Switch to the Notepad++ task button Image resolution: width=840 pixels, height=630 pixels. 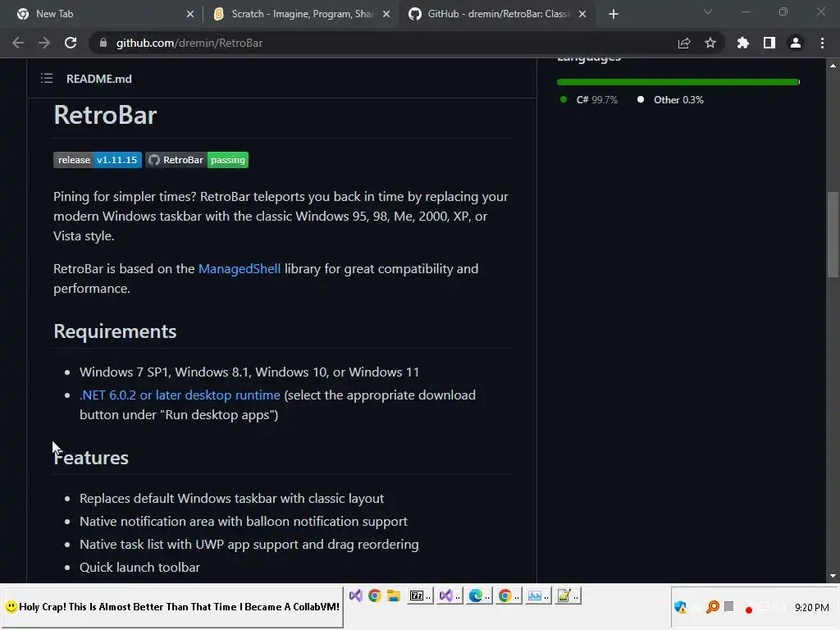pos(568,596)
